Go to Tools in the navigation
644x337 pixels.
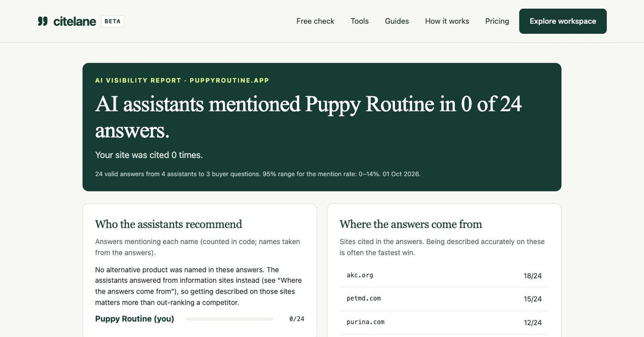click(x=360, y=21)
